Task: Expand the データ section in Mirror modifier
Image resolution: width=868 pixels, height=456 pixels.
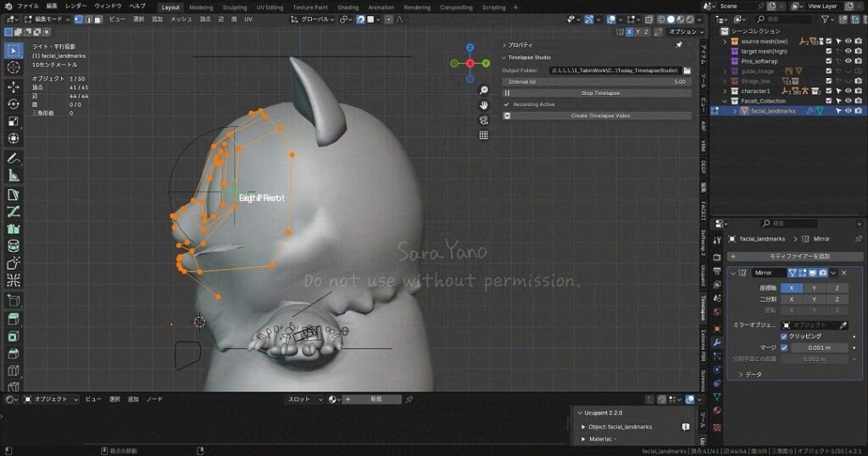Action: tap(740, 374)
